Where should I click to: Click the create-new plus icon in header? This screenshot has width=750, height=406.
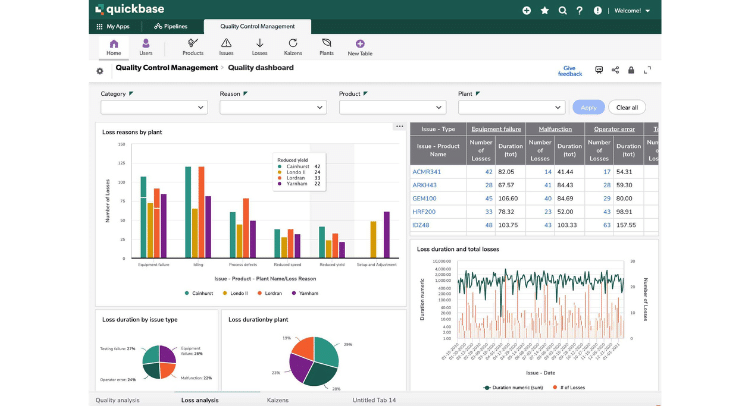[527, 11]
